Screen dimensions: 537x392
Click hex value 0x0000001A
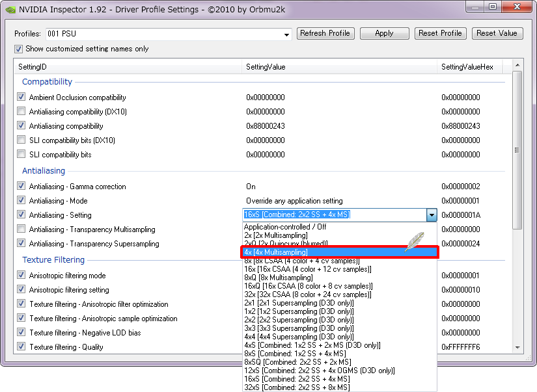point(461,215)
